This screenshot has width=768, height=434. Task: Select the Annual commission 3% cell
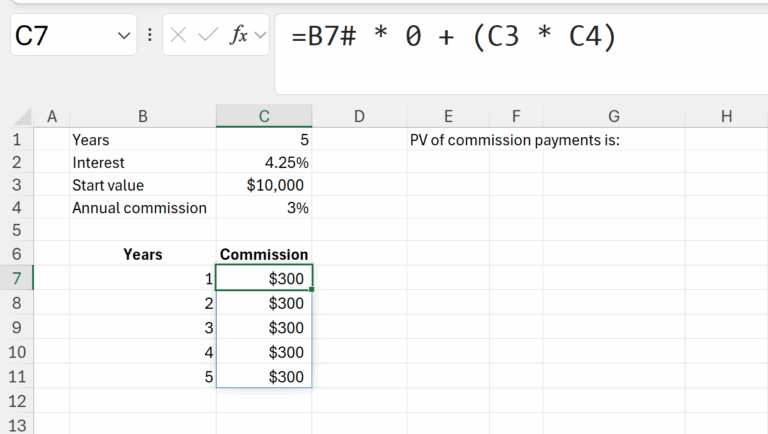coord(264,208)
